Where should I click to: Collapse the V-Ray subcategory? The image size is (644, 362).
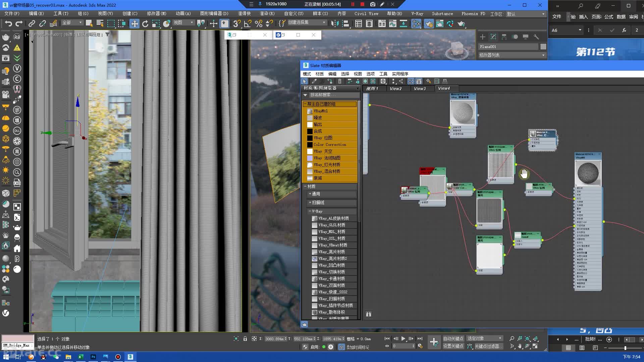pos(310,211)
